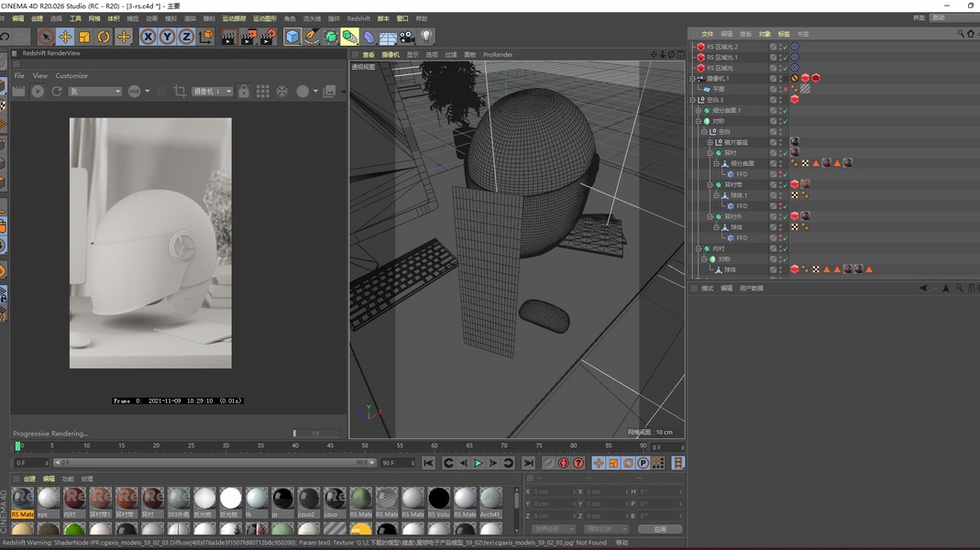Toggle enable checkmark for RS 区域光.1
This screenshot has height=550, width=980.
coord(786,58)
